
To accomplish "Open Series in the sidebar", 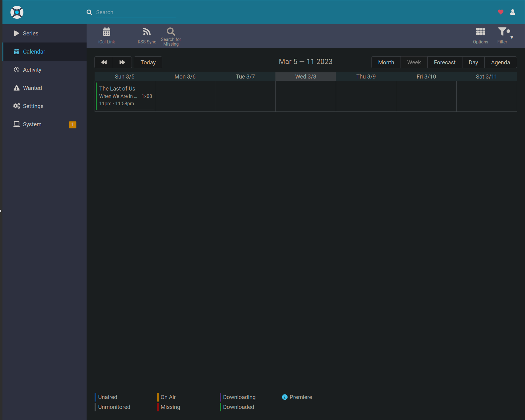I will (x=44, y=33).
